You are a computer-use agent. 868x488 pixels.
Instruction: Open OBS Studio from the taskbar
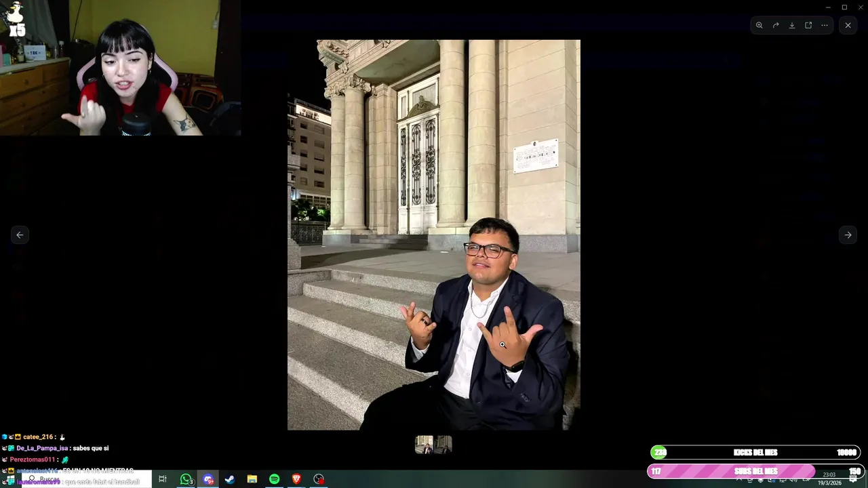319,479
